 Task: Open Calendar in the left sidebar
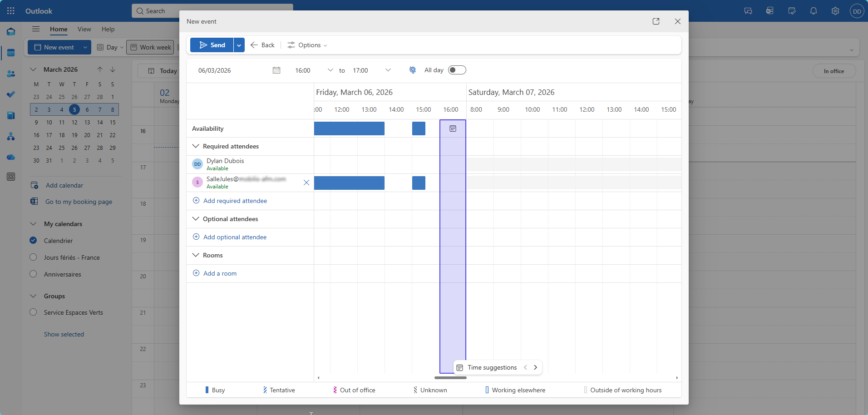coord(11,53)
